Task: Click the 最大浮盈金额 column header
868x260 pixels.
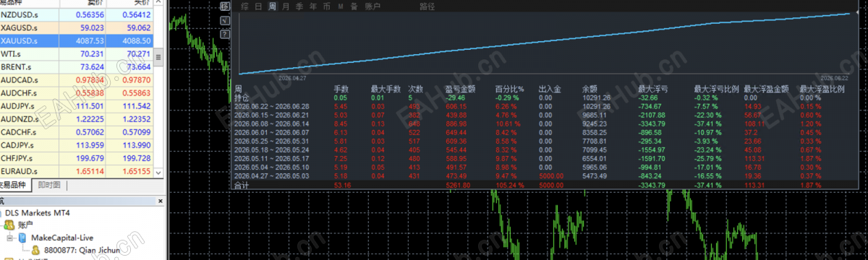Action: click(767, 88)
